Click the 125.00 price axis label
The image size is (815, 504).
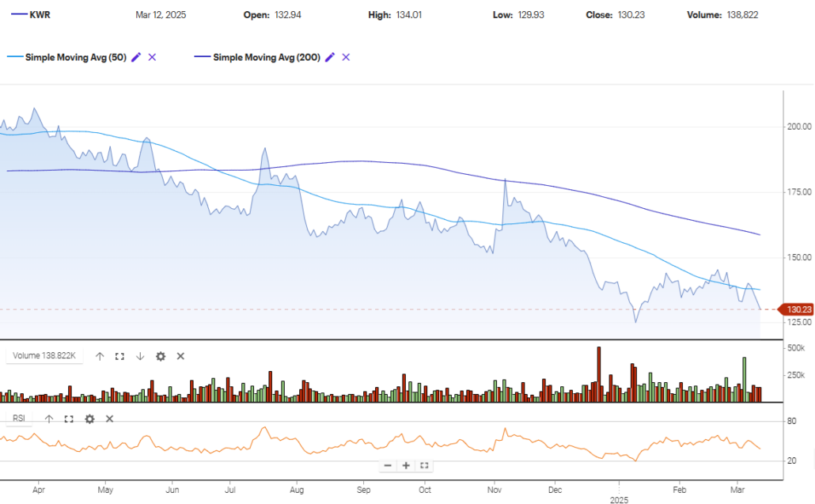coord(799,323)
